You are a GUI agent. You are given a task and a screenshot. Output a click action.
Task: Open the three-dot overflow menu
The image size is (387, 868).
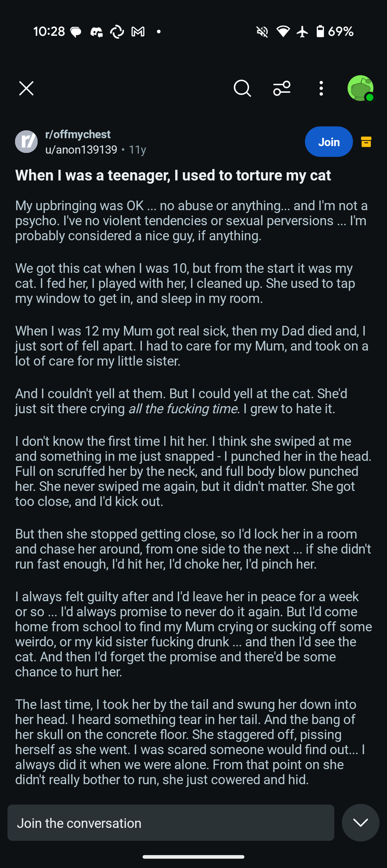point(321,88)
